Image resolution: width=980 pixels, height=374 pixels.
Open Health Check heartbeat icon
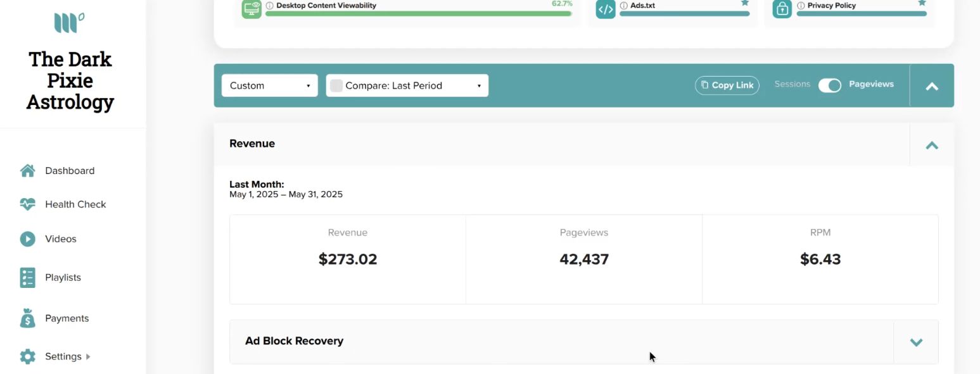[27, 204]
